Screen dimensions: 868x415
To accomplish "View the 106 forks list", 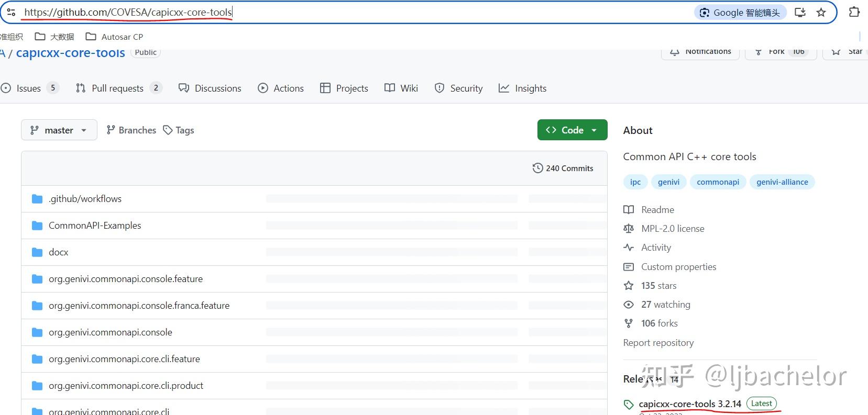I will click(x=659, y=323).
